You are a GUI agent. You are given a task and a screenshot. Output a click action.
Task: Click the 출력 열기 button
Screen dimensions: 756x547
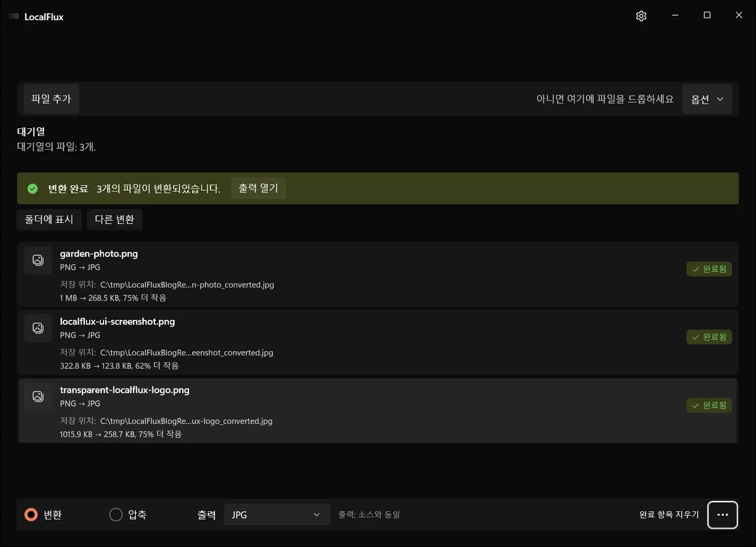(258, 188)
